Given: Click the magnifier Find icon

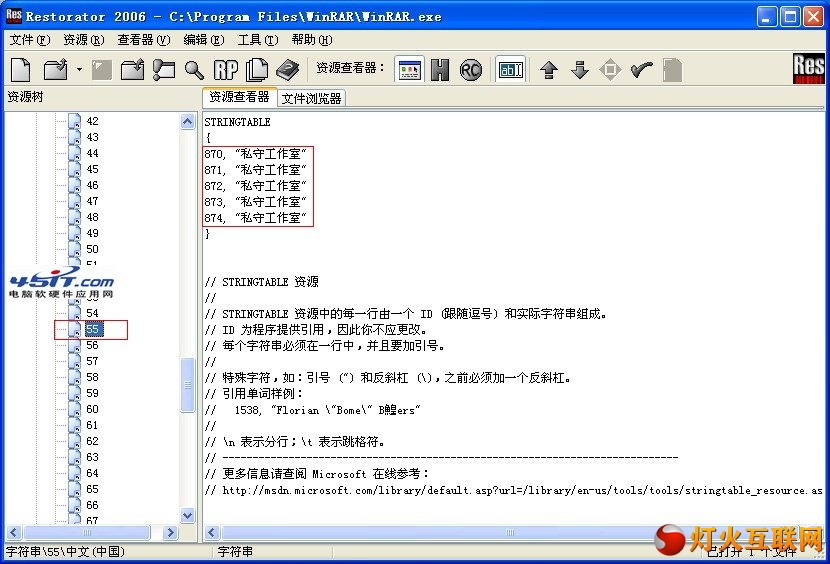Looking at the screenshot, I should click(x=194, y=69).
